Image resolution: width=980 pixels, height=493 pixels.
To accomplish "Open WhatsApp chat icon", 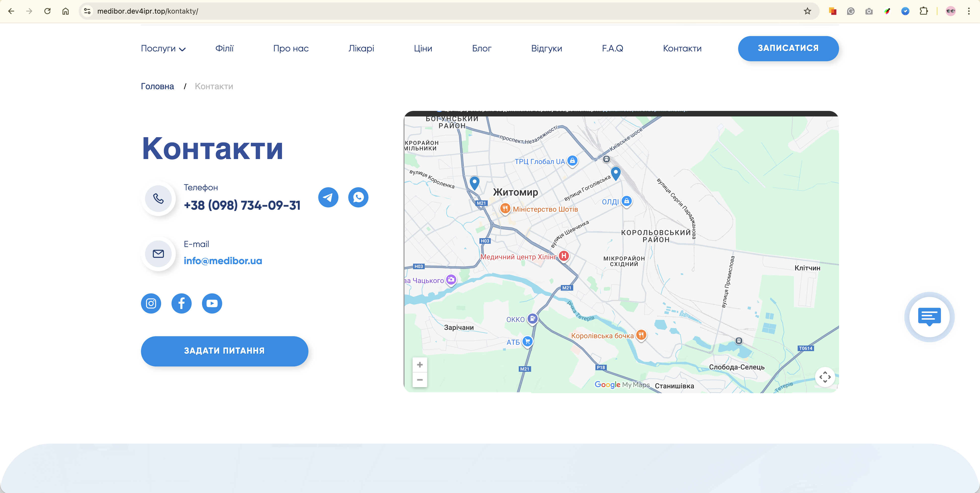I will point(358,197).
